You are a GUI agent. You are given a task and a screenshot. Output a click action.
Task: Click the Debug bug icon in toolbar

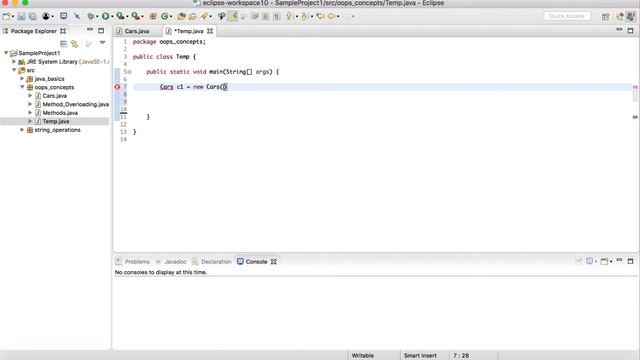91,16
